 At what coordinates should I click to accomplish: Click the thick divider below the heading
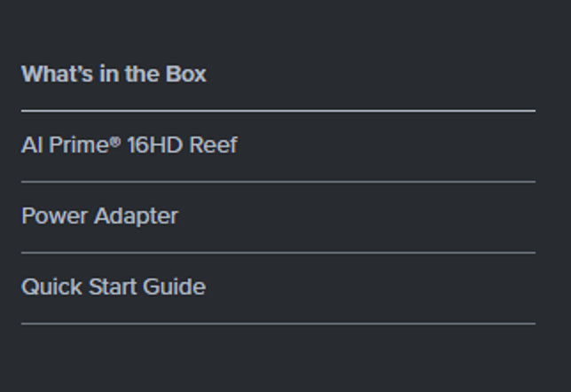[x=278, y=110]
